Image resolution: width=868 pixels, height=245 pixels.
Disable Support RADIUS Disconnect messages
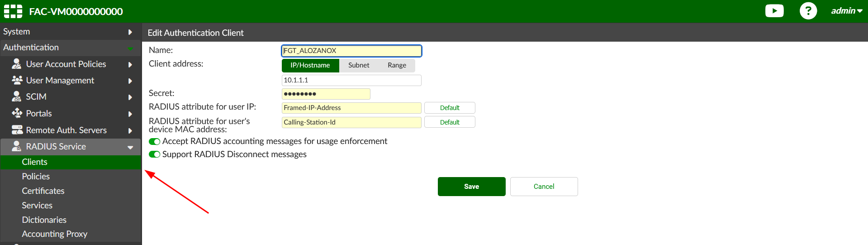(x=155, y=154)
